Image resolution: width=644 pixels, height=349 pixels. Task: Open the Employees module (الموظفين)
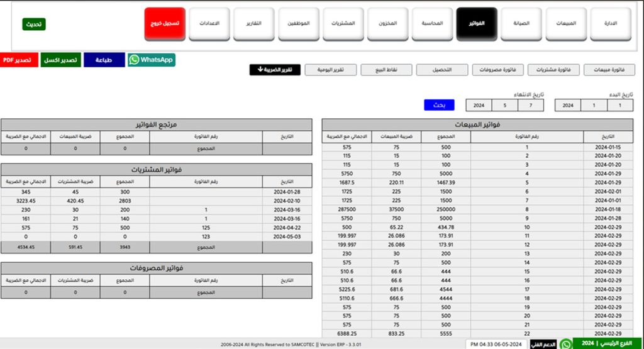(x=298, y=24)
